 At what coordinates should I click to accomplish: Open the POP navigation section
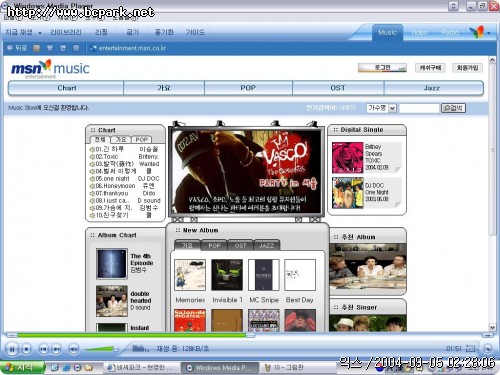(248, 88)
